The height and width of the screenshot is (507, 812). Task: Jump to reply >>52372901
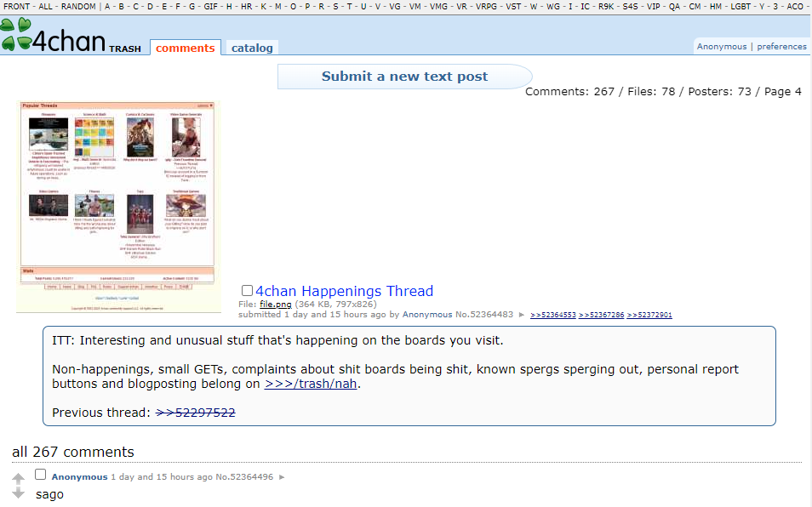click(649, 315)
